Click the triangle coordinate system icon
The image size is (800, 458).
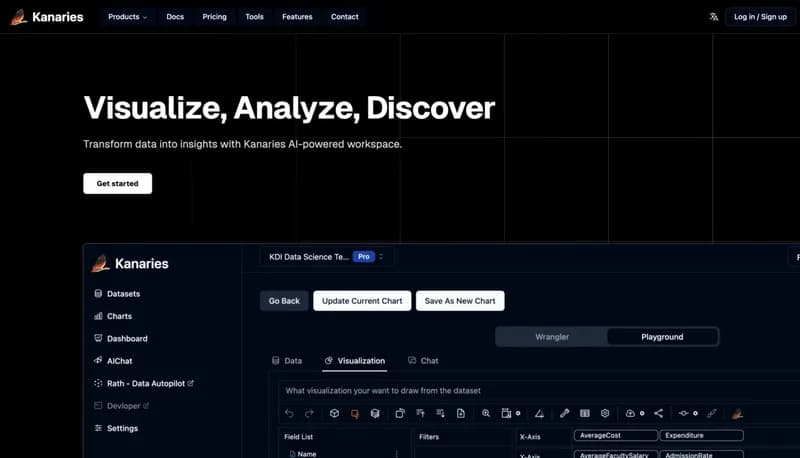tap(539, 413)
